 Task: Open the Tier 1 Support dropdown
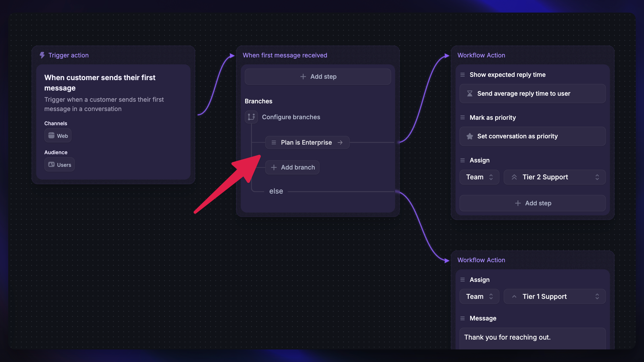[x=555, y=297]
